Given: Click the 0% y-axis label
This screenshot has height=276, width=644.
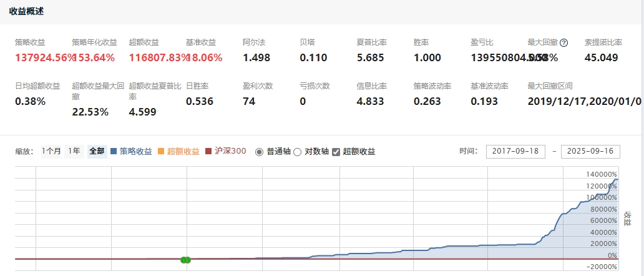Looking at the screenshot, I should (x=612, y=255).
